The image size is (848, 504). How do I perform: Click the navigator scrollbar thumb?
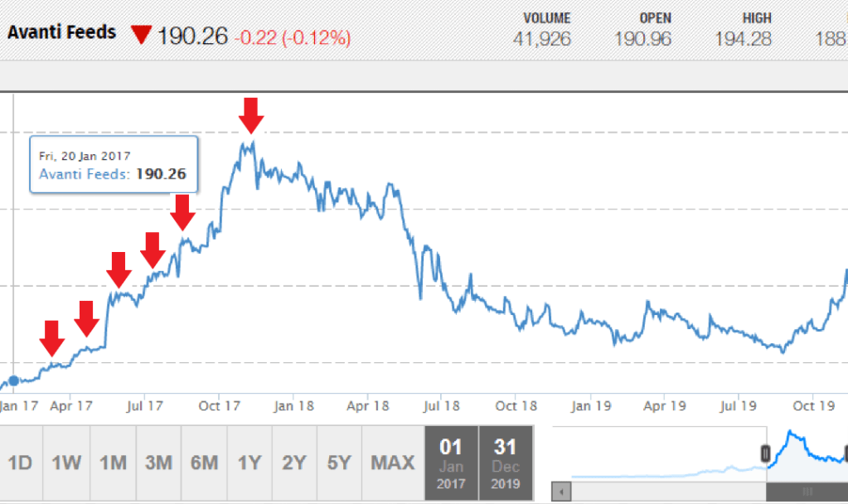[807, 492]
